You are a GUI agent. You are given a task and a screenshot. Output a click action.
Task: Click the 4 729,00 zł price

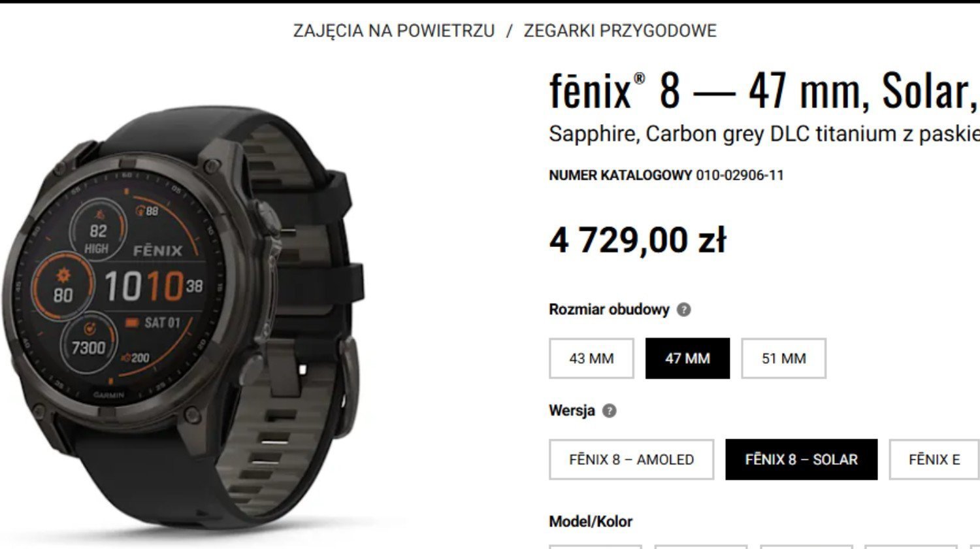(637, 240)
